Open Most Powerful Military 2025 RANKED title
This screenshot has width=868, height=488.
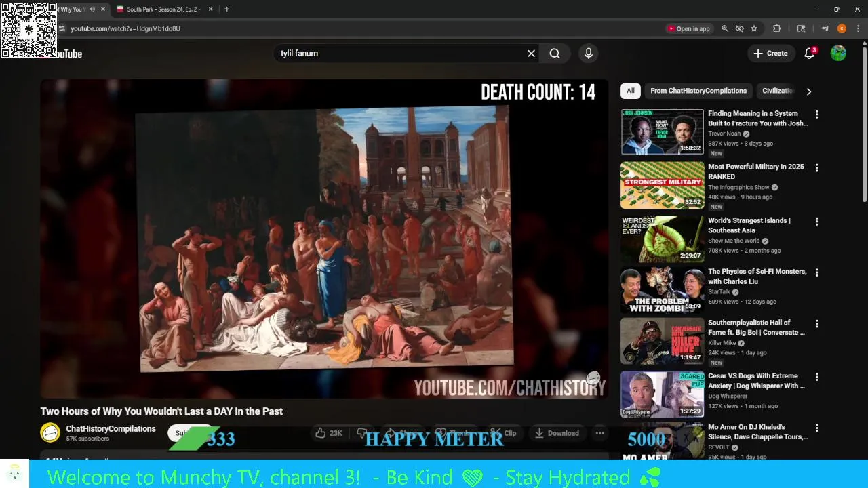point(756,171)
